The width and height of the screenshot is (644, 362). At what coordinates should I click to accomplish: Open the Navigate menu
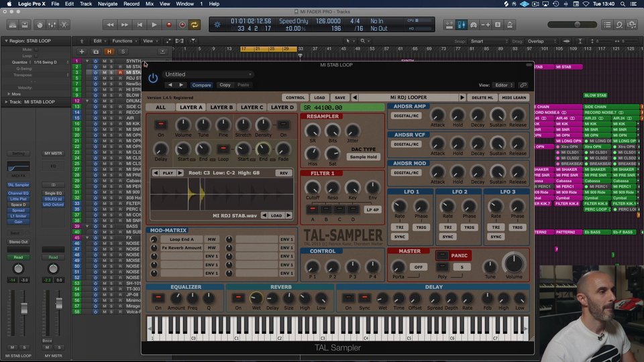(107, 4)
